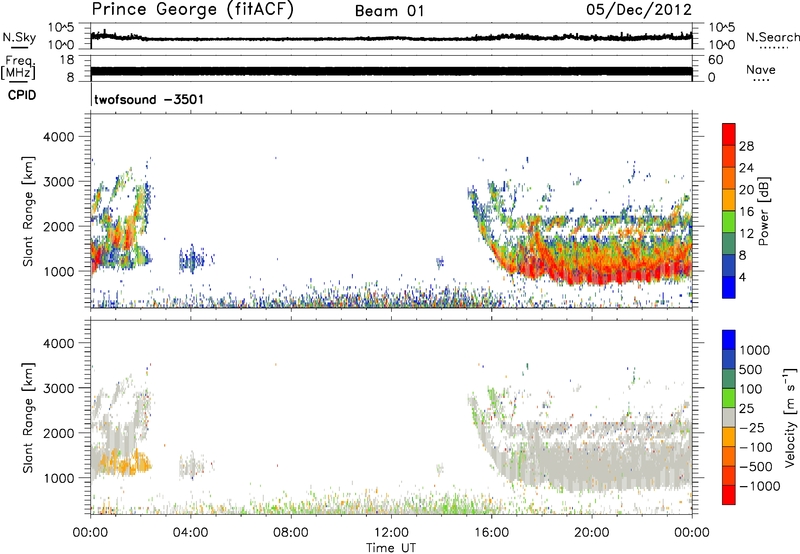
Task: Click the 'Velocity [m s⁻¹]' colorbar title
Action: 790,417
